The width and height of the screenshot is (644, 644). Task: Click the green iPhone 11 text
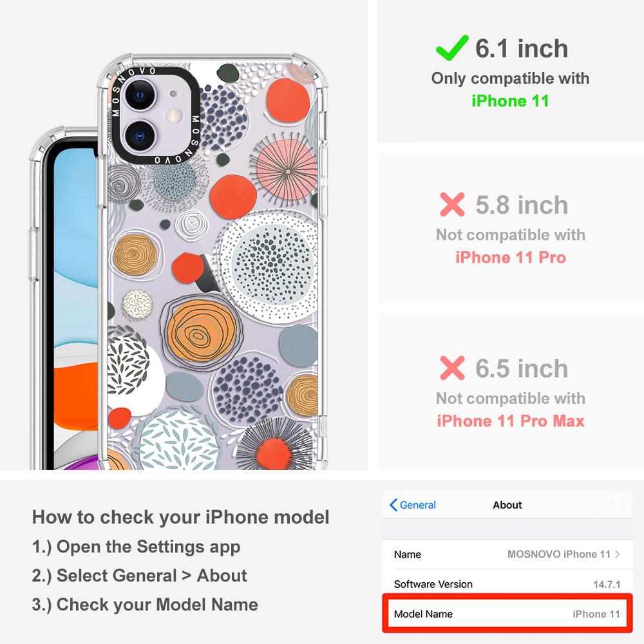click(x=510, y=100)
